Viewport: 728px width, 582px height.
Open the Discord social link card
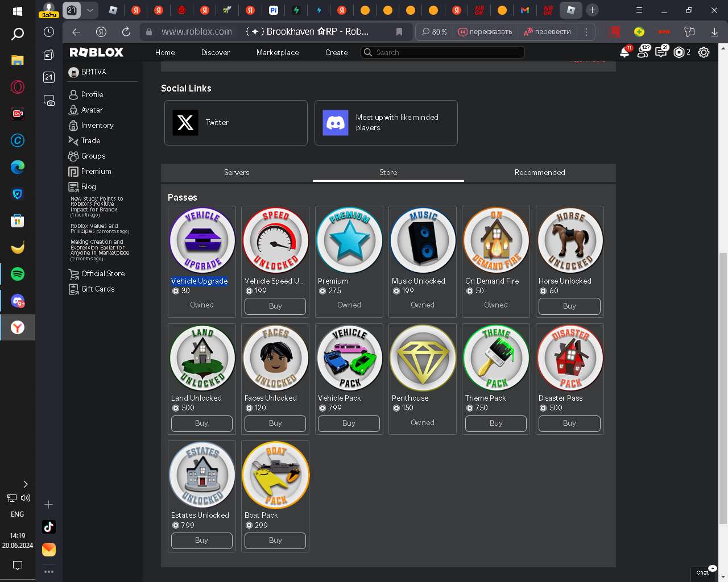point(386,123)
